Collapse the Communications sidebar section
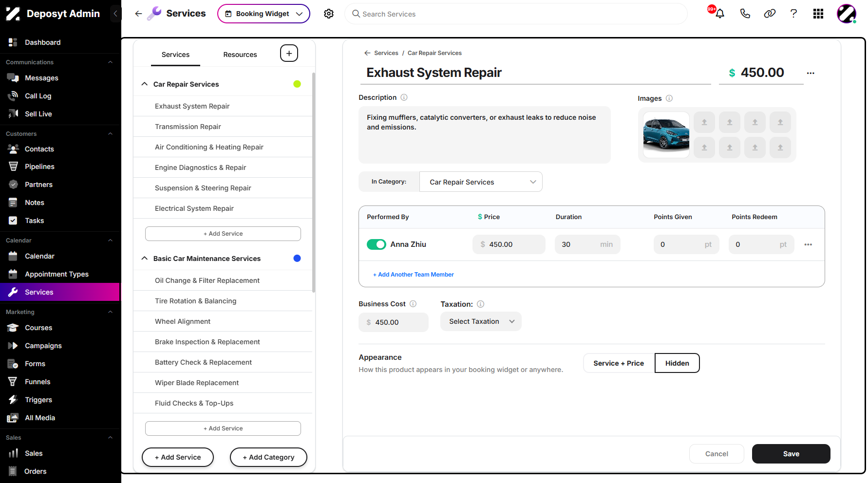This screenshot has height=483, width=868. pyautogui.click(x=110, y=62)
